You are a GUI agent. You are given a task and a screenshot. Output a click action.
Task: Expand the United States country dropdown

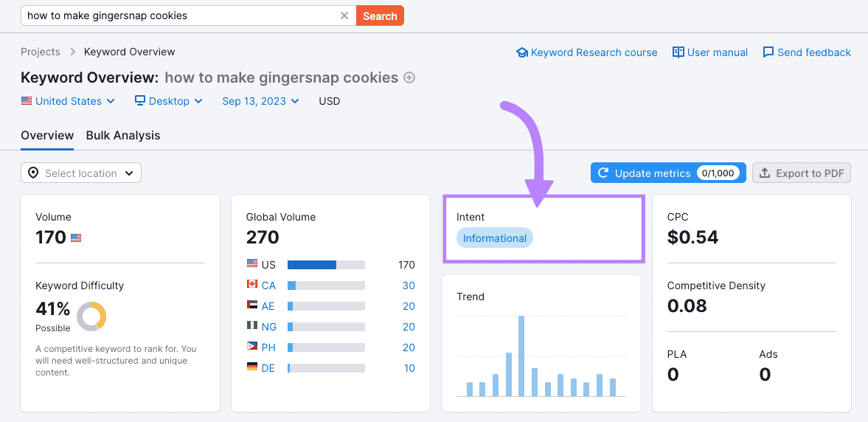click(68, 101)
